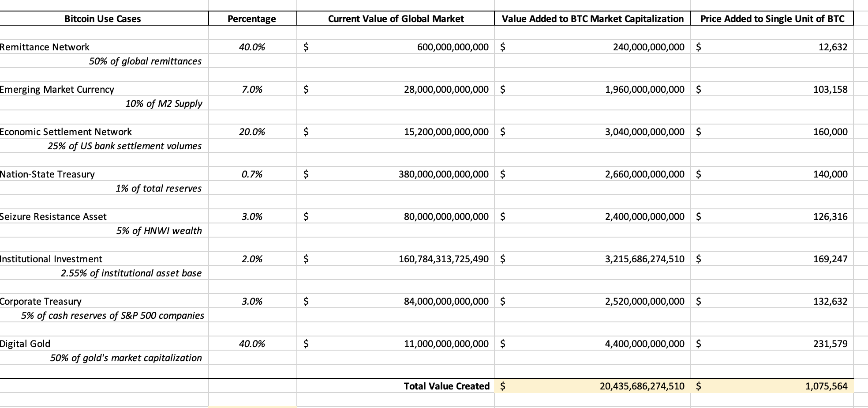Click the 40.0% Remittance Network percentage cell
This screenshot has width=868, height=408.
[252, 47]
